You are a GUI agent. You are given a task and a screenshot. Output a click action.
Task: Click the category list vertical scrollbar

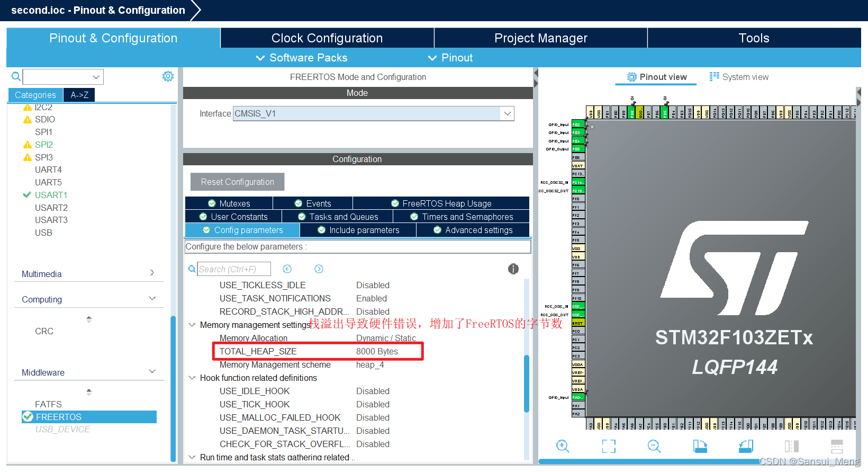[173, 388]
